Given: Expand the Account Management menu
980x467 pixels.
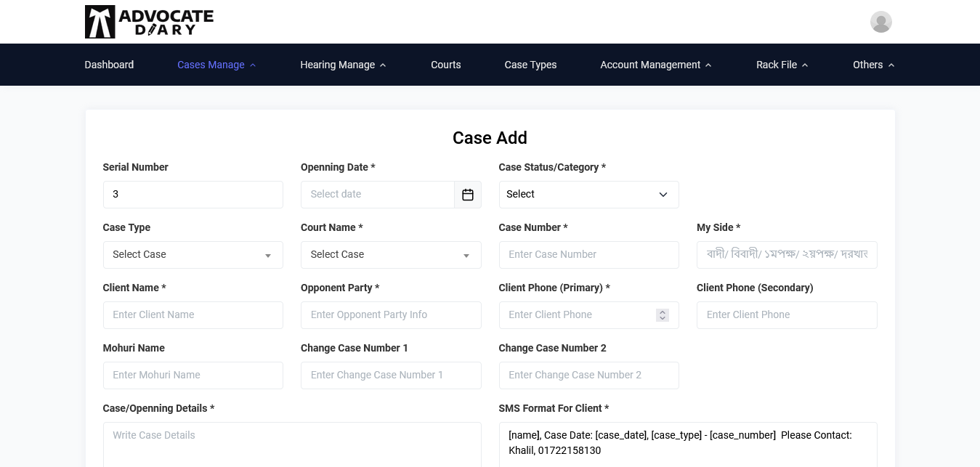Looking at the screenshot, I should coord(655,65).
